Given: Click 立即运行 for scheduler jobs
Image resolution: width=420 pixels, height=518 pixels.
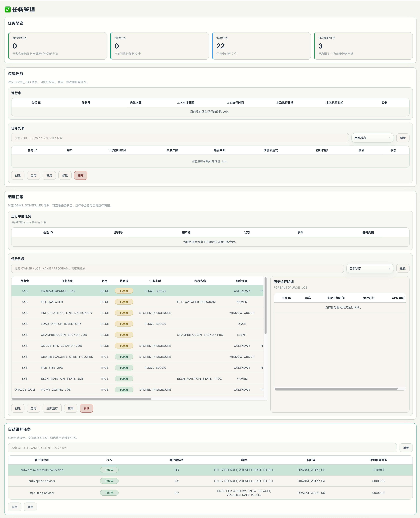Looking at the screenshot, I should click(52, 408).
